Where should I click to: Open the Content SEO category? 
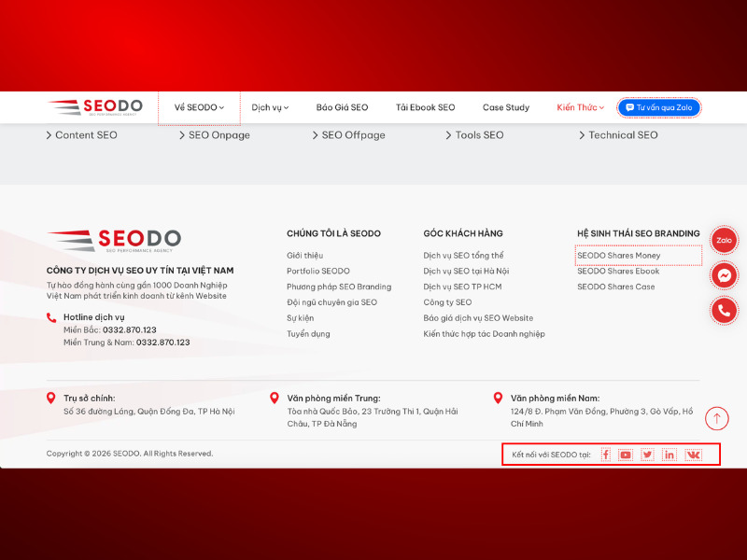[x=81, y=135]
